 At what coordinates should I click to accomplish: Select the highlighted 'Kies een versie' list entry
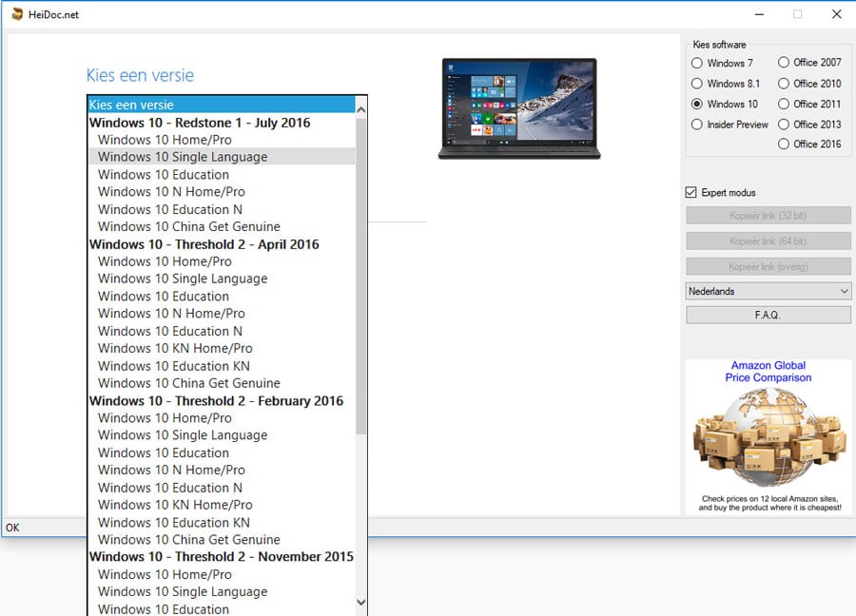point(221,105)
